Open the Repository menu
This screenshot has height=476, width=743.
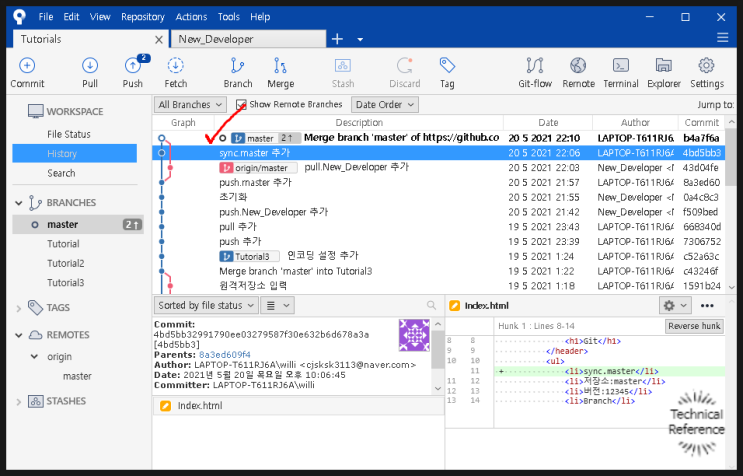pyautogui.click(x=143, y=17)
